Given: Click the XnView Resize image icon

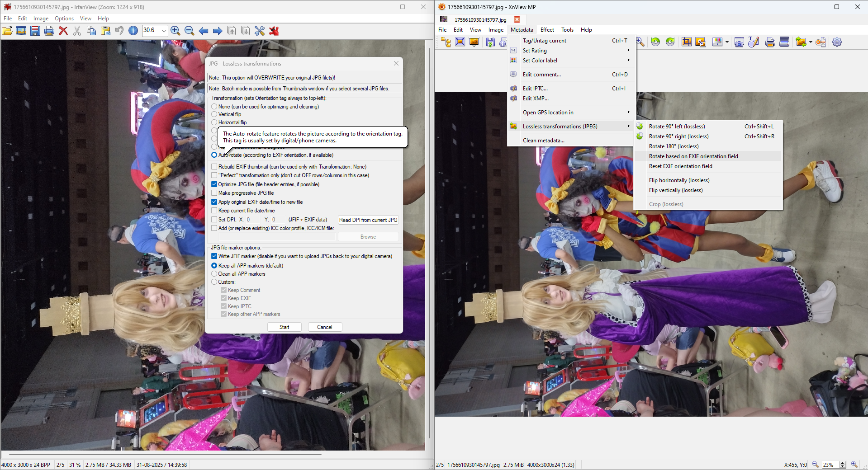Looking at the screenshot, I should (701, 42).
